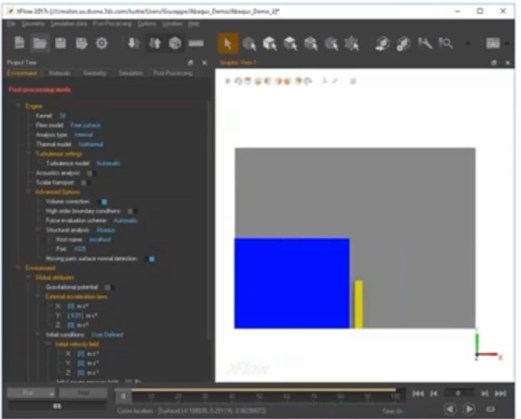Click the Play forward button
The image size is (521, 419).
pos(469,409)
